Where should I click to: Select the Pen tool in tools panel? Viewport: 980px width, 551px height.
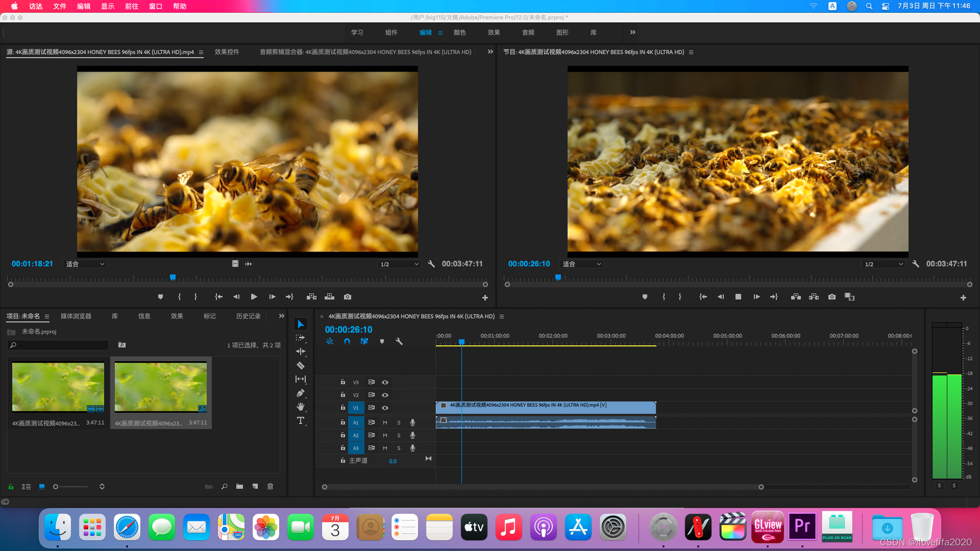tap(300, 393)
